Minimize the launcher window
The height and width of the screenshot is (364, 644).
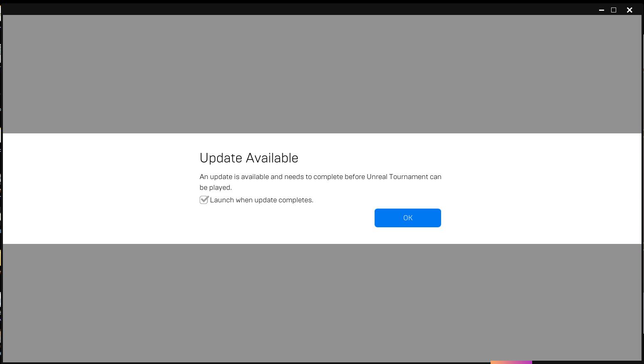[x=601, y=10]
